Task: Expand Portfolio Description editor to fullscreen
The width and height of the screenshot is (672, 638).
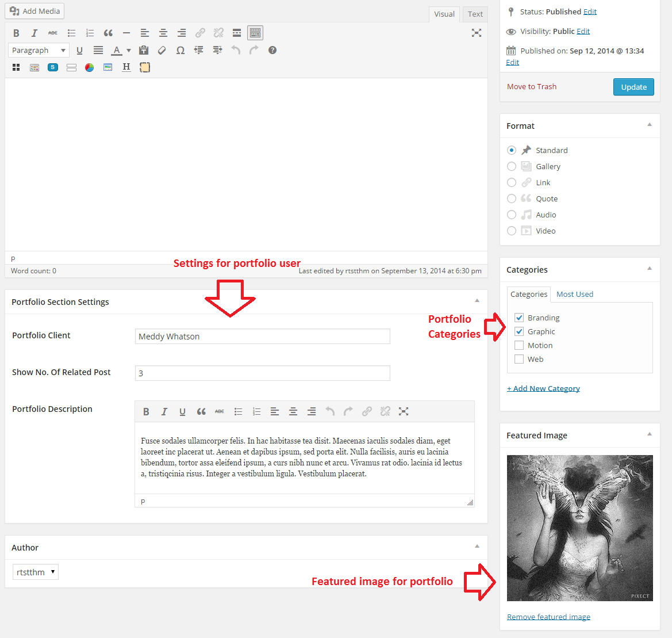Action: point(404,411)
